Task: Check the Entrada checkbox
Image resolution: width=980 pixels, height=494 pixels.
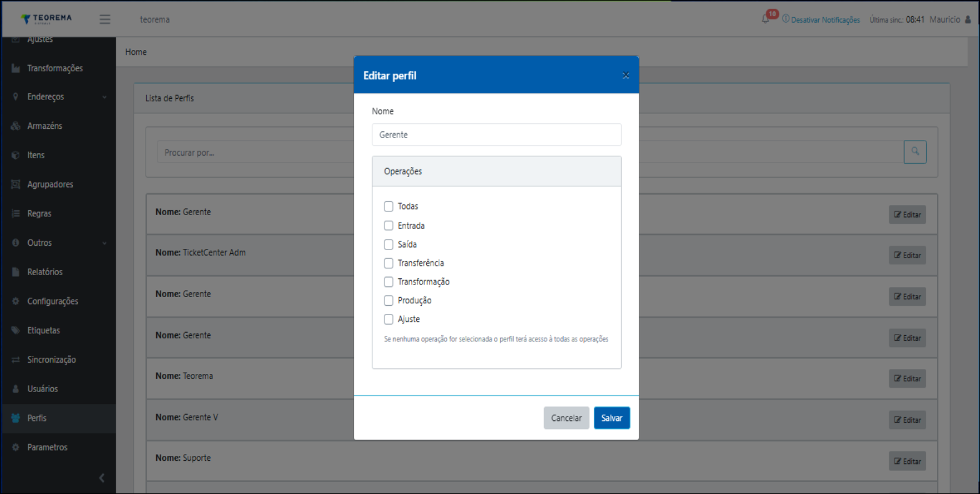Action: tap(389, 226)
